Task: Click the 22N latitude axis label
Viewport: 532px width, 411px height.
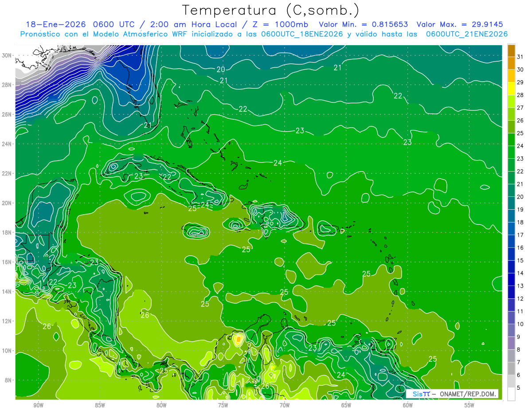Action: 8,173
